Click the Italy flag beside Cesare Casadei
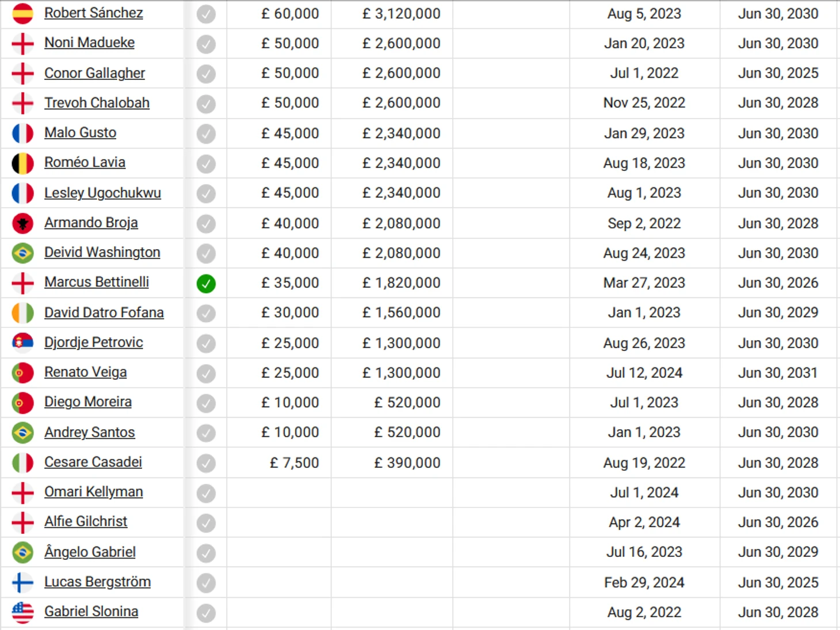 pos(22,463)
